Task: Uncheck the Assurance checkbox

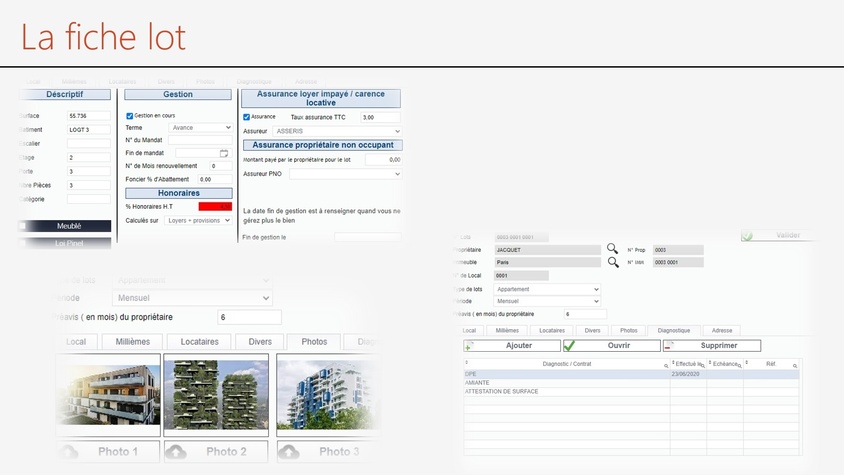Action: point(246,117)
